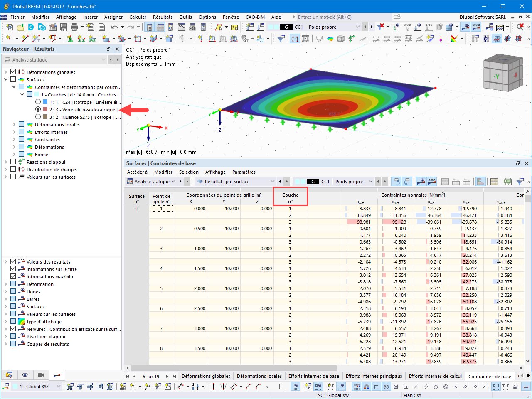The height and width of the screenshot is (399, 532).
Task: Open the CAO-BIM menu
Action: (x=255, y=17)
